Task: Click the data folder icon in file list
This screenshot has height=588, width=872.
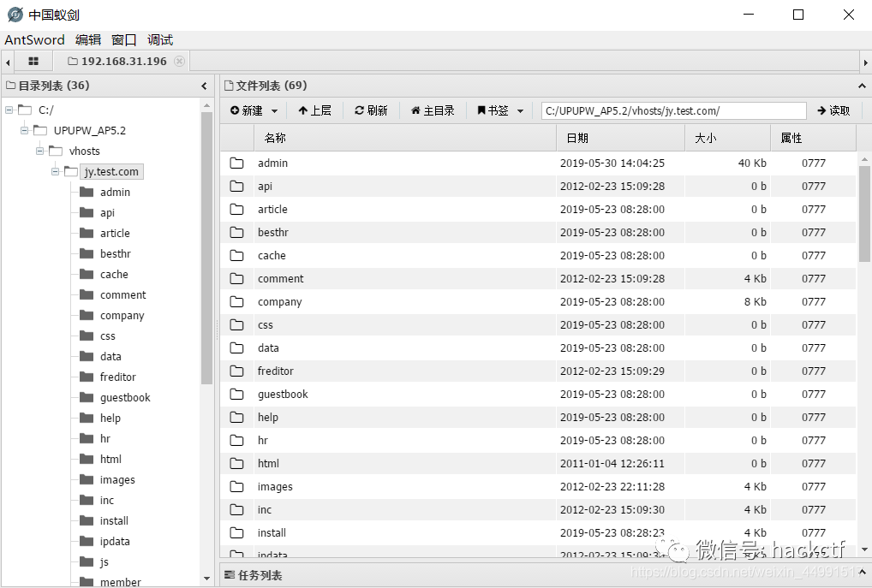Action: click(237, 347)
